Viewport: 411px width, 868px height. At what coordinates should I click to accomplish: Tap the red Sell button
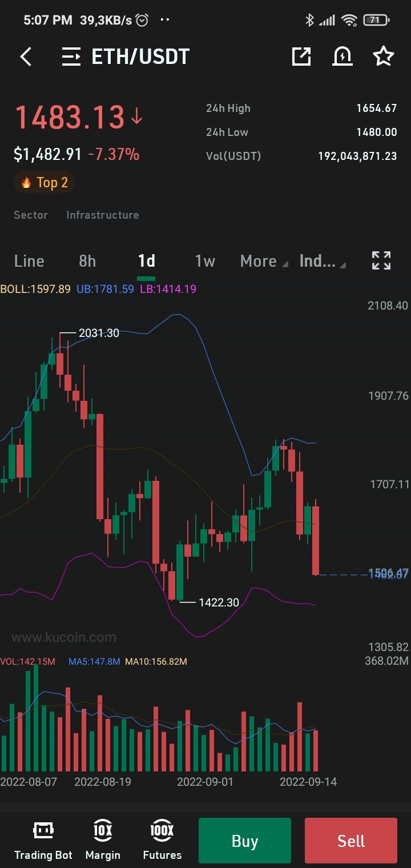point(351,841)
